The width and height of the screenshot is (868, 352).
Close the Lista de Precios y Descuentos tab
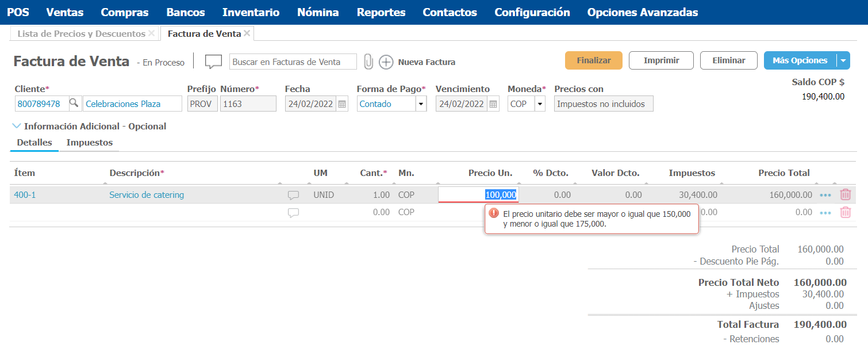pyautogui.click(x=151, y=33)
